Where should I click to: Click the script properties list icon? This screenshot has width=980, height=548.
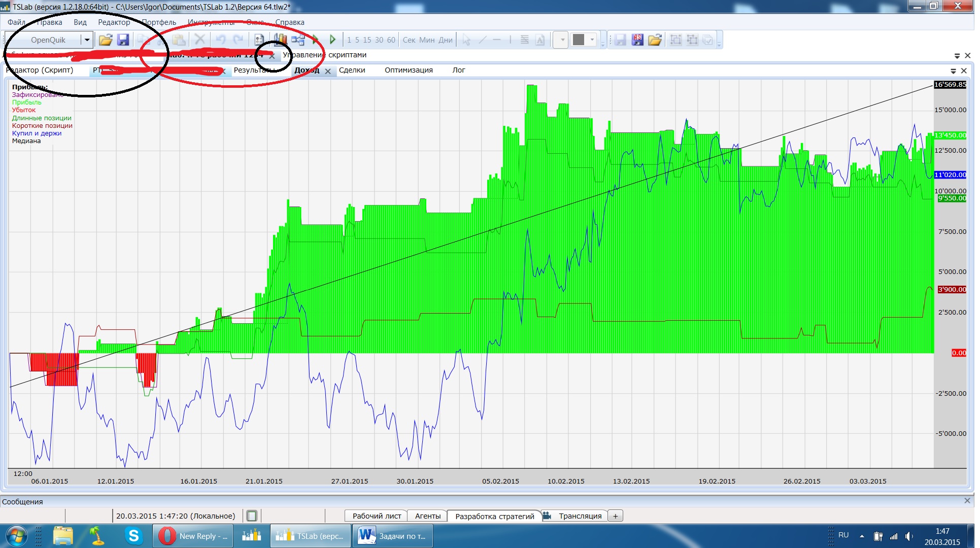pos(259,40)
